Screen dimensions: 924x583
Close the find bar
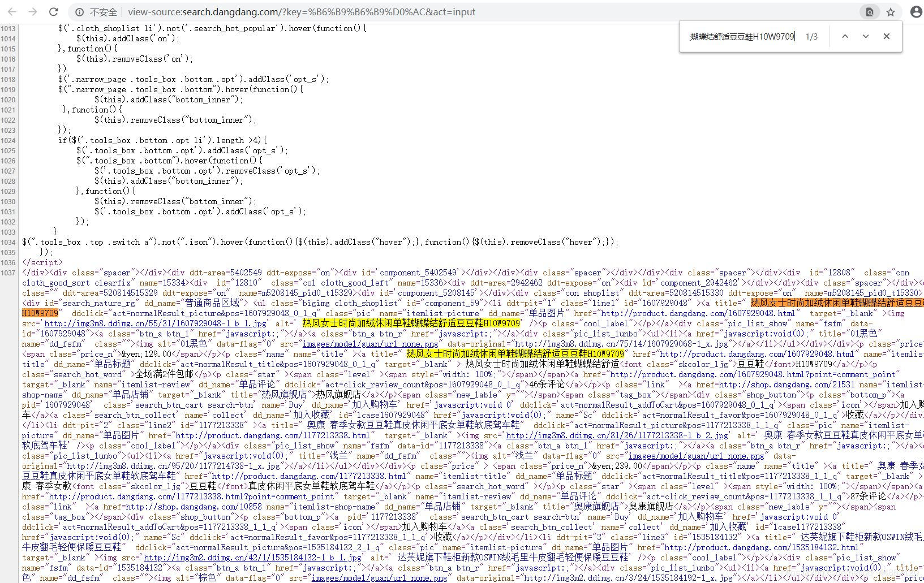point(887,36)
